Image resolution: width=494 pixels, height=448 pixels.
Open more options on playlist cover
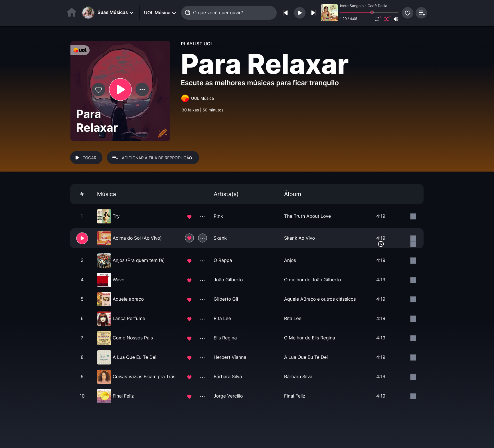click(142, 89)
